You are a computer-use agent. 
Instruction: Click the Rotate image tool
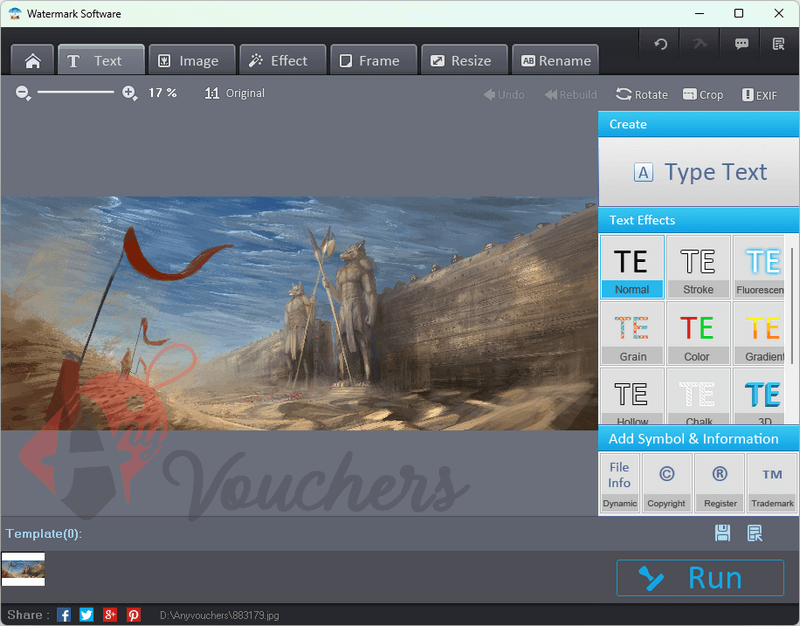pyautogui.click(x=641, y=94)
